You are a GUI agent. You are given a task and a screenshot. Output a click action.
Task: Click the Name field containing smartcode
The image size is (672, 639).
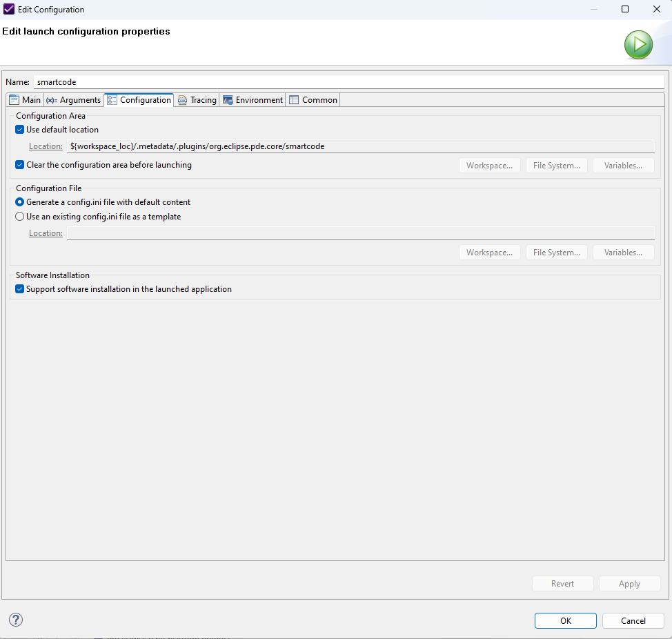point(349,82)
